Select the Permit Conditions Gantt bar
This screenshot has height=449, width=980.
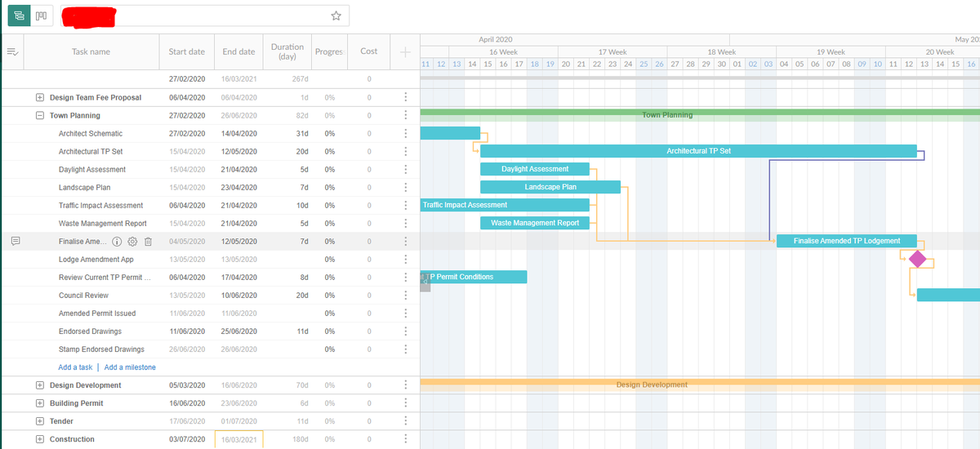[474, 277]
